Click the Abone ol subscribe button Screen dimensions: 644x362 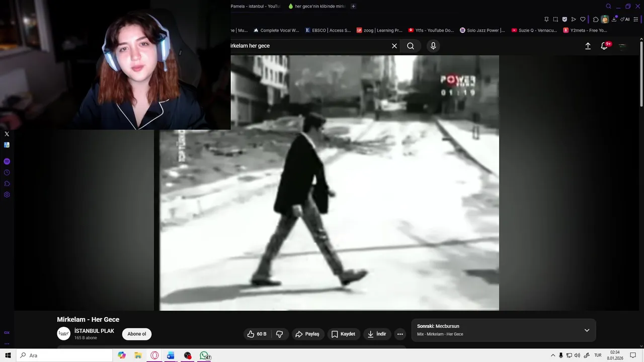click(x=137, y=334)
